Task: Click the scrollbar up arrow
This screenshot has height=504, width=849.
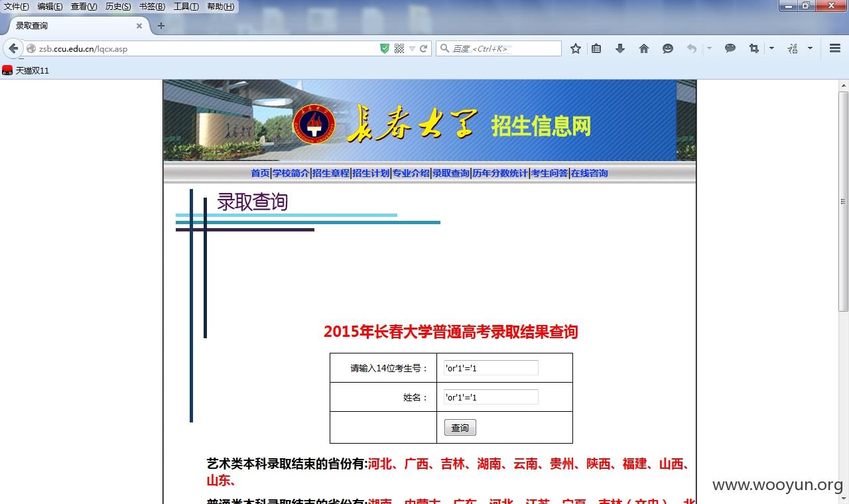Action: pos(843,86)
